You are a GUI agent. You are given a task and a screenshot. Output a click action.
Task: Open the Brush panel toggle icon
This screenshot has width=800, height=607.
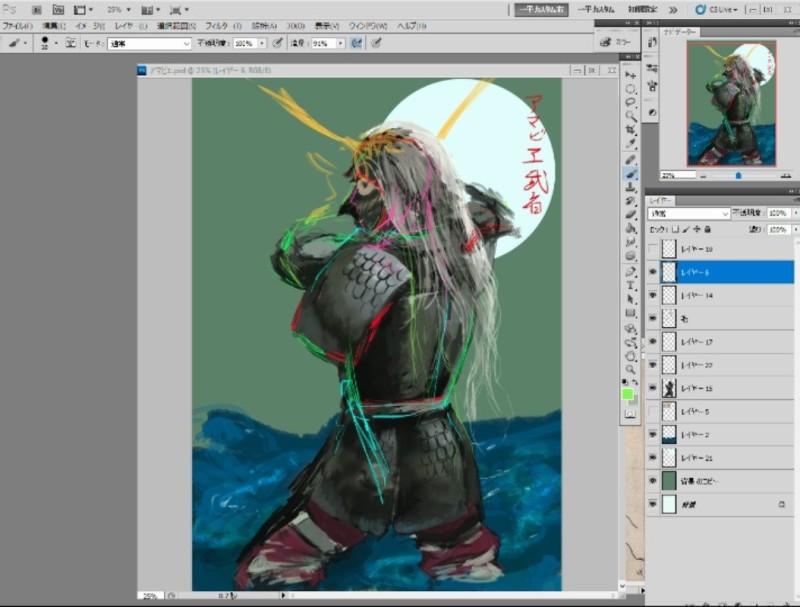[x=70, y=43]
